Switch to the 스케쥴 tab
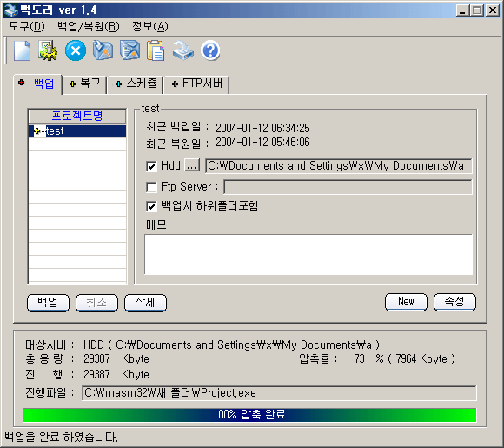The image size is (504, 448). 136,84
